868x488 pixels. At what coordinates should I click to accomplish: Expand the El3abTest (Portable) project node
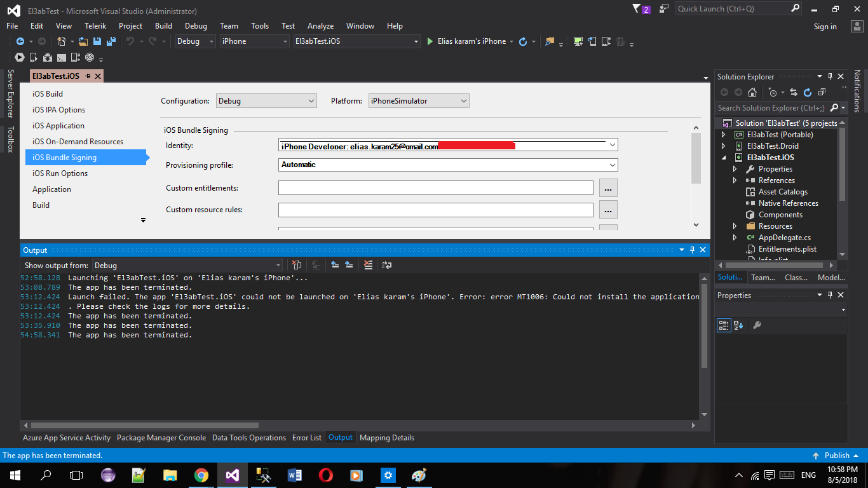click(723, 135)
